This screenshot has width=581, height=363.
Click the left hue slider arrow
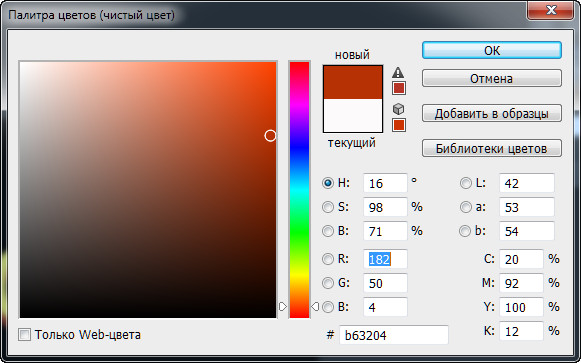(283, 307)
